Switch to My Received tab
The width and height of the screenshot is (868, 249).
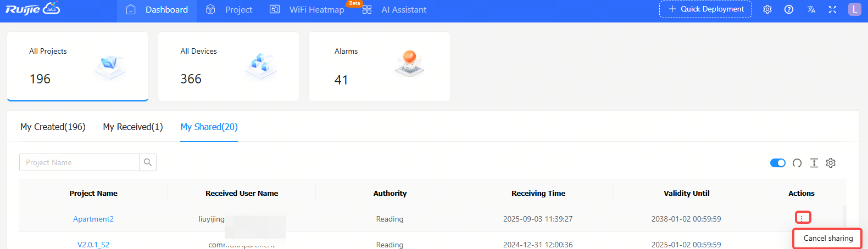[133, 127]
